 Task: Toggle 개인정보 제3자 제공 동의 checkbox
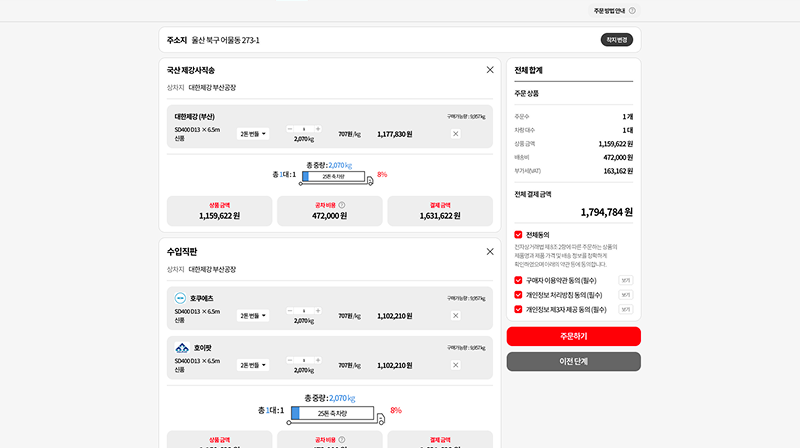point(518,309)
